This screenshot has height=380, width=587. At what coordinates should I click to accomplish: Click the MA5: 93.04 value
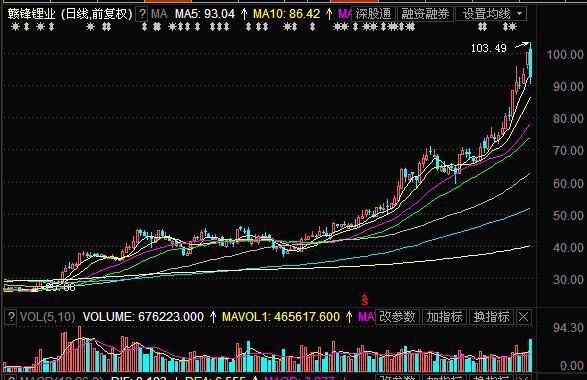coord(205,14)
